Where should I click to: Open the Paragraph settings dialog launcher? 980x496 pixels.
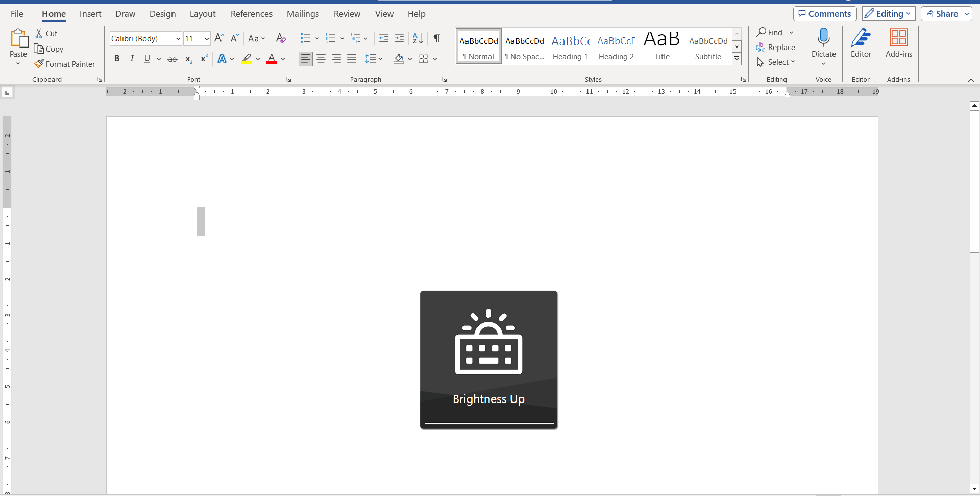[x=444, y=79]
